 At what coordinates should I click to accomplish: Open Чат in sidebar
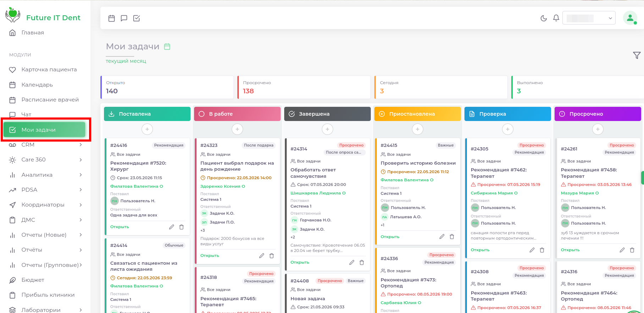[x=20, y=115]
